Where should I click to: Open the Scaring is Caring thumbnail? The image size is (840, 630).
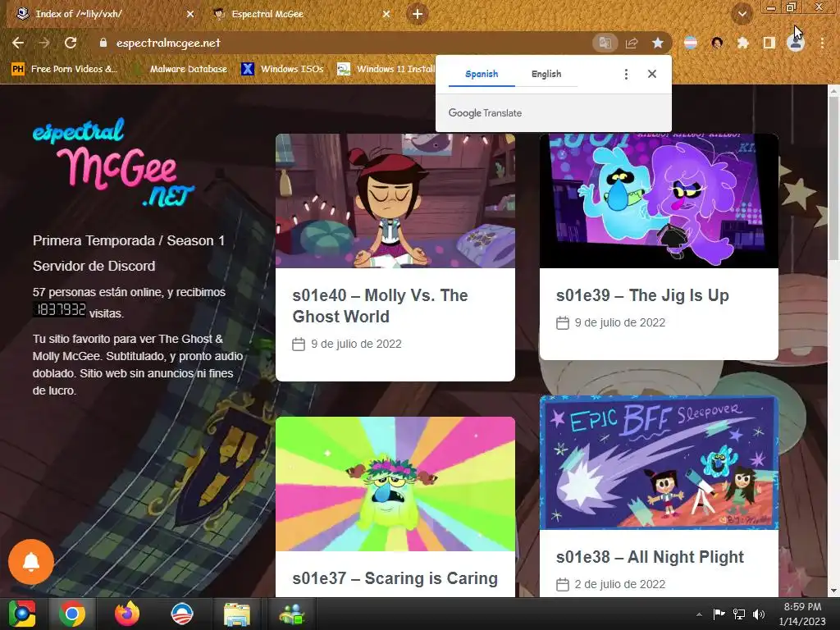pyautogui.click(x=395, y=484)
